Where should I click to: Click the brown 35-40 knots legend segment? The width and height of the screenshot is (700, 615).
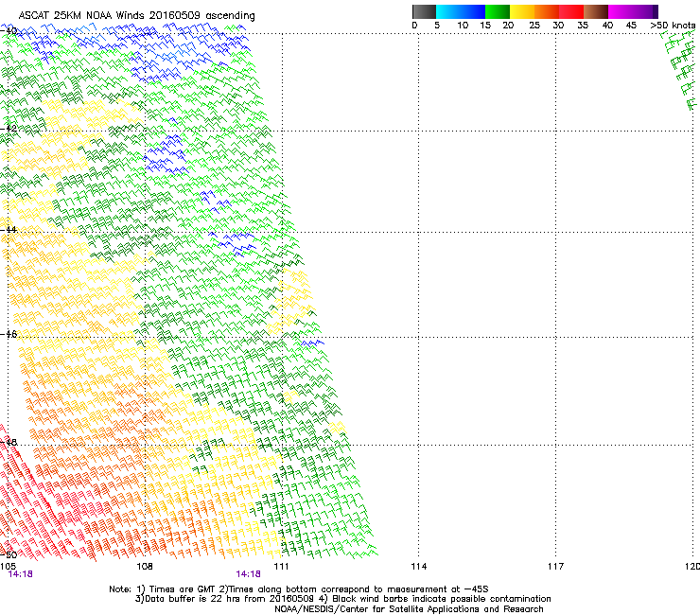596,11
